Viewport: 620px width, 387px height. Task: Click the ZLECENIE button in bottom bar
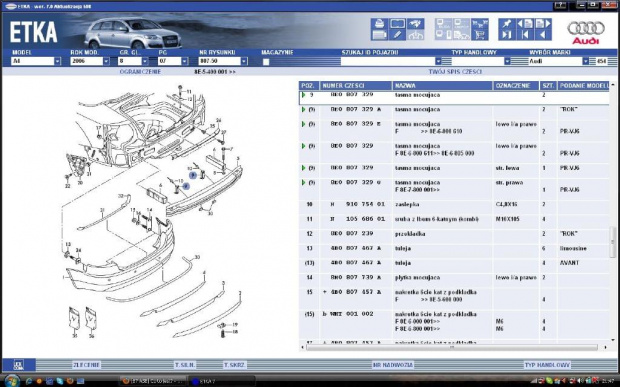pos(86,365)
